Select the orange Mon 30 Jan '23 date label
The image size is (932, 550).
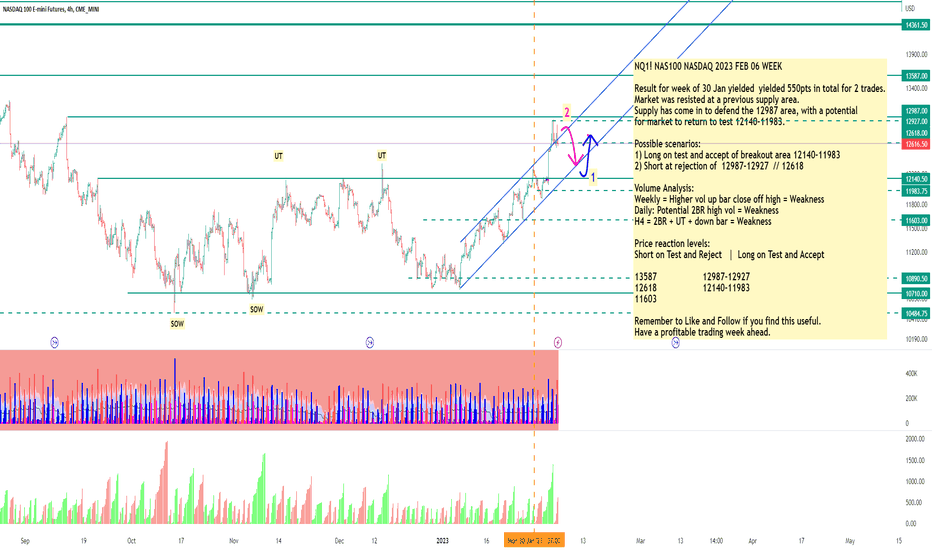534,540
